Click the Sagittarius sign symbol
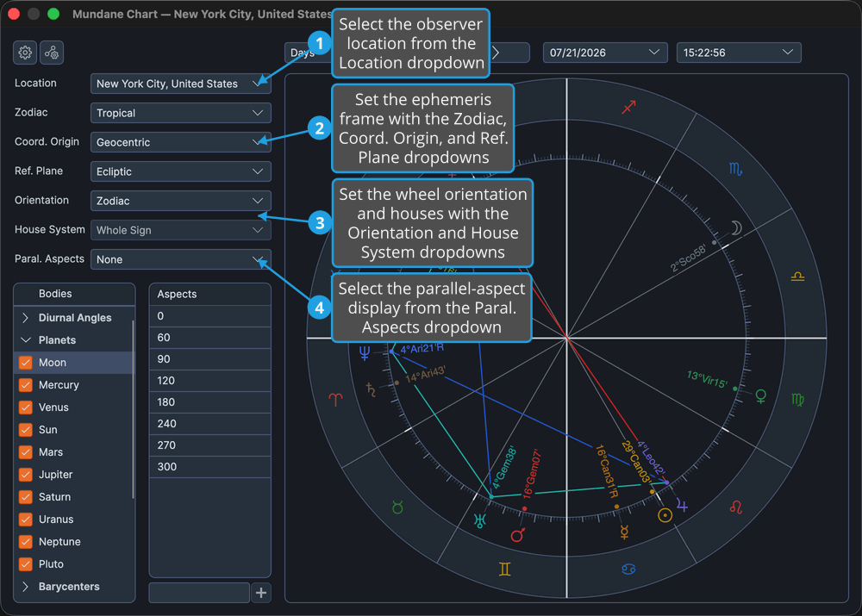Image resolution: width=862 pixels, height=616 pixels. pos(629,107)
